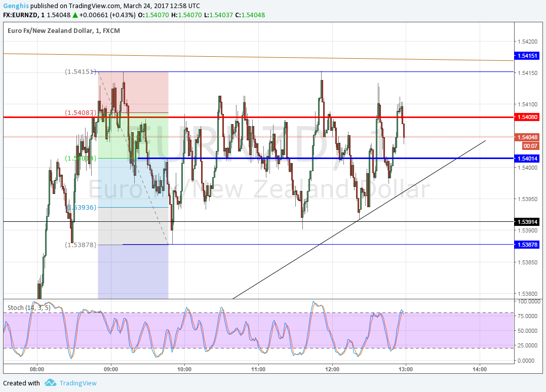The image size is (546, 392).
Task: Click the 11:00 time axis label
Action: 258,369
